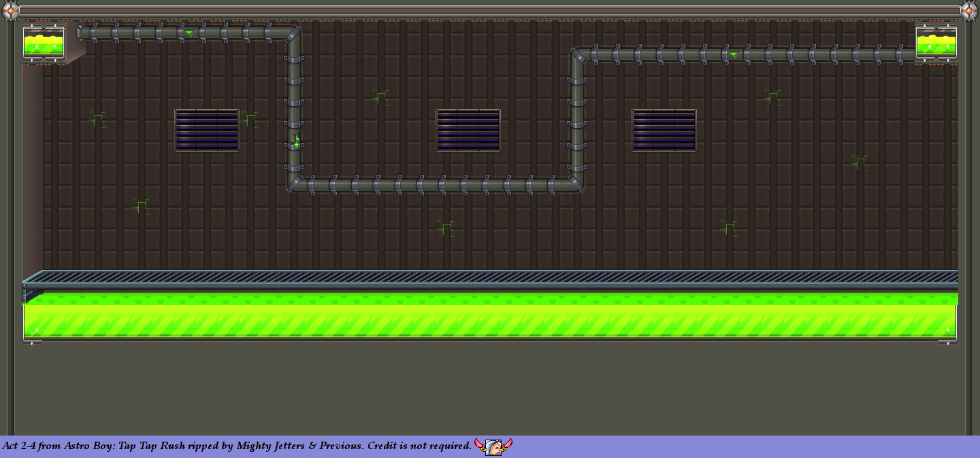
Task: Click the 'Credit is not required.' text
Action: [x=419, y=446]
